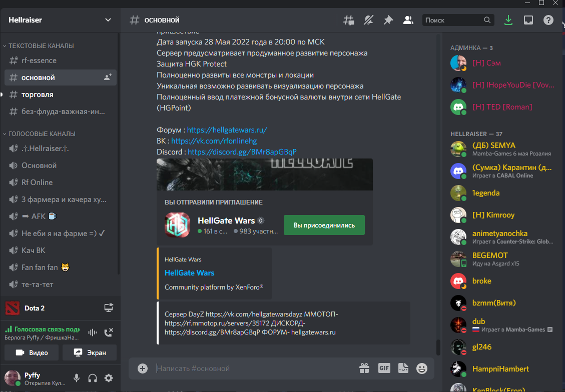The height and width of the screenshot is (392, 565).
Task: Click the HELLGATE banner image
Action: point(264,174)
